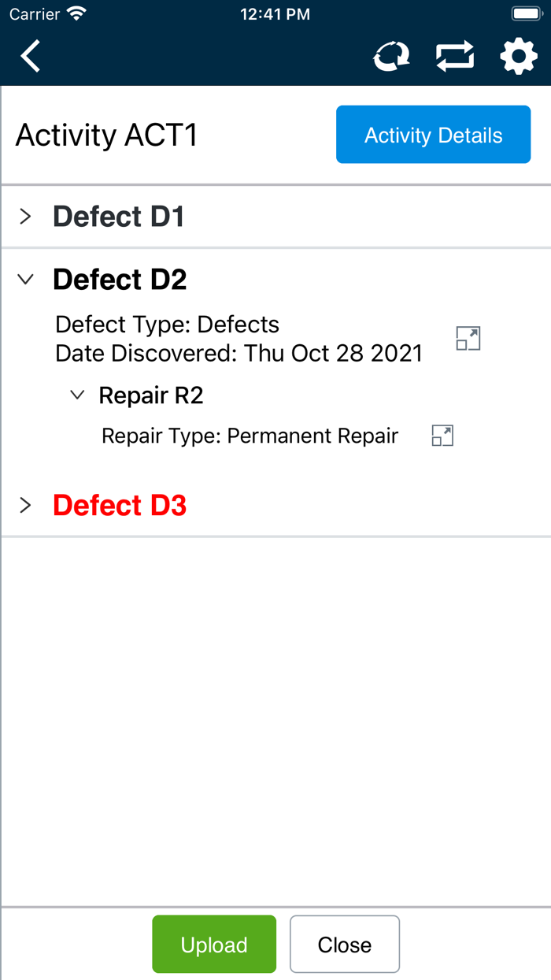Tap the Wi-Fi status icon
The height and width of the screenshot is (980, 551).
[76, 14]
